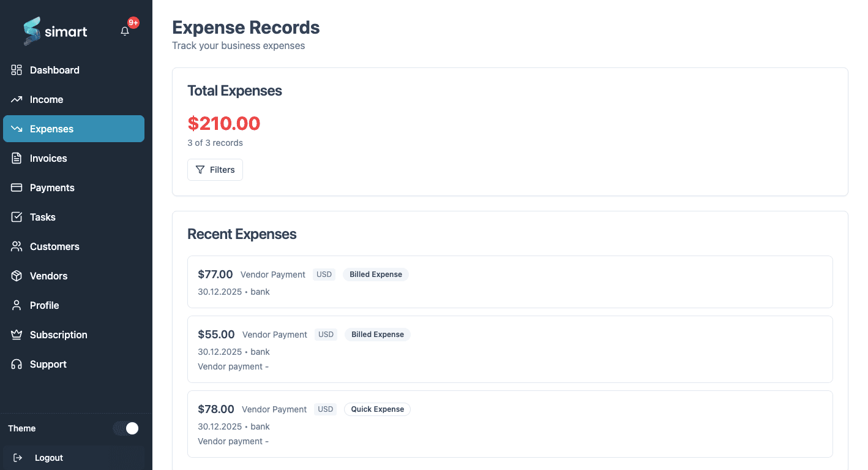Click the Support headset icon
The height and width of the screenshot is (470, 868).
tap(17, 364)
